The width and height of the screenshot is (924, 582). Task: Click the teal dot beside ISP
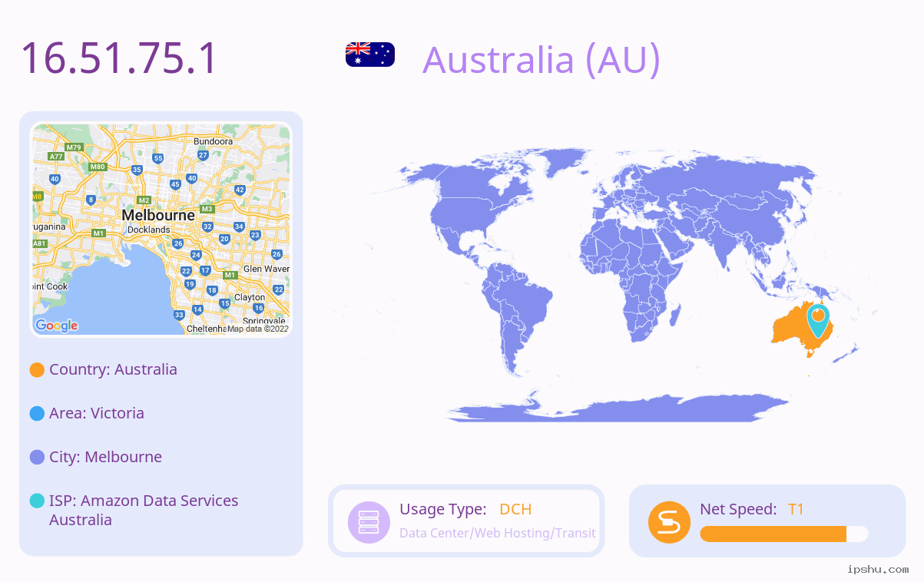pyautogui.click(x=37, y=501)
